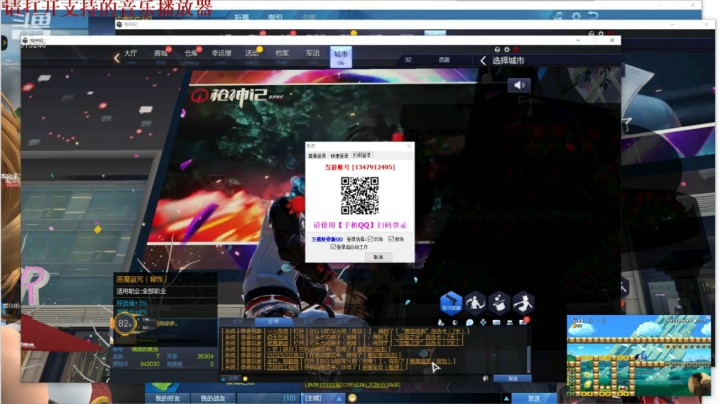Image resolution: width=720 pixels, height=404 pixels.
Task: Open settings gear in the back window
Action: click(576, 16)
